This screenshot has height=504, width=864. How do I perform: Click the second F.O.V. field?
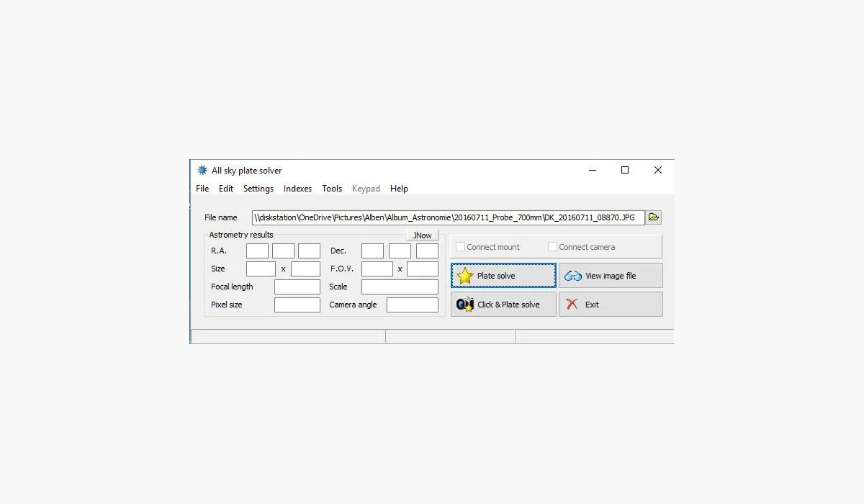pyautogui.click(x=423, y=269)
